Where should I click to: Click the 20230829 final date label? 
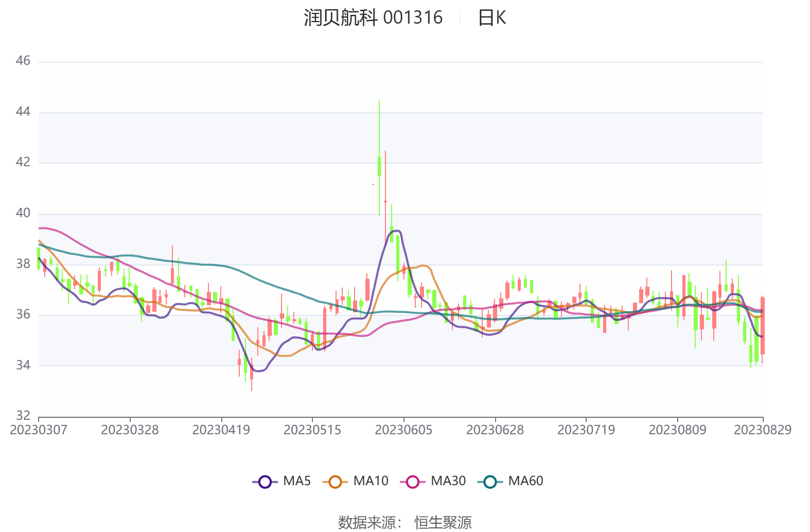point(762,430)
